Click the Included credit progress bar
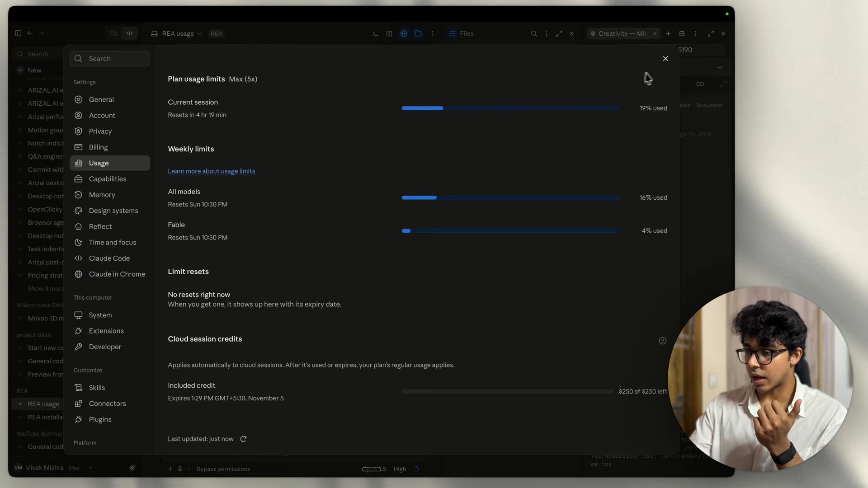 [x=507, y=391]
